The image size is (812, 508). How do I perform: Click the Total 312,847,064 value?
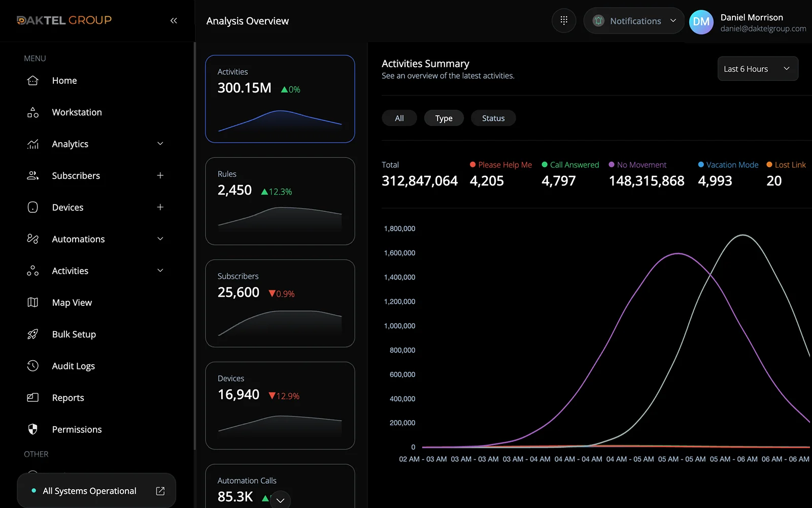[420, 181]
